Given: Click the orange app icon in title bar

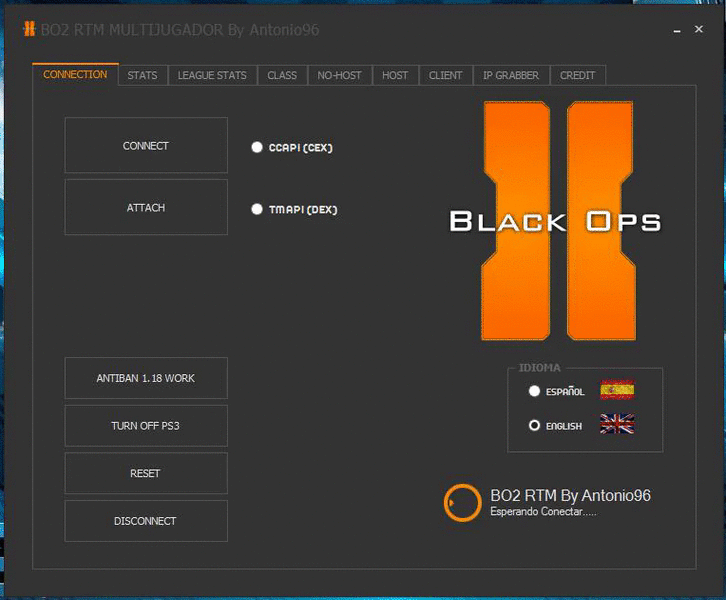Looking at the screenshot, I should click(x=29, y=29).
